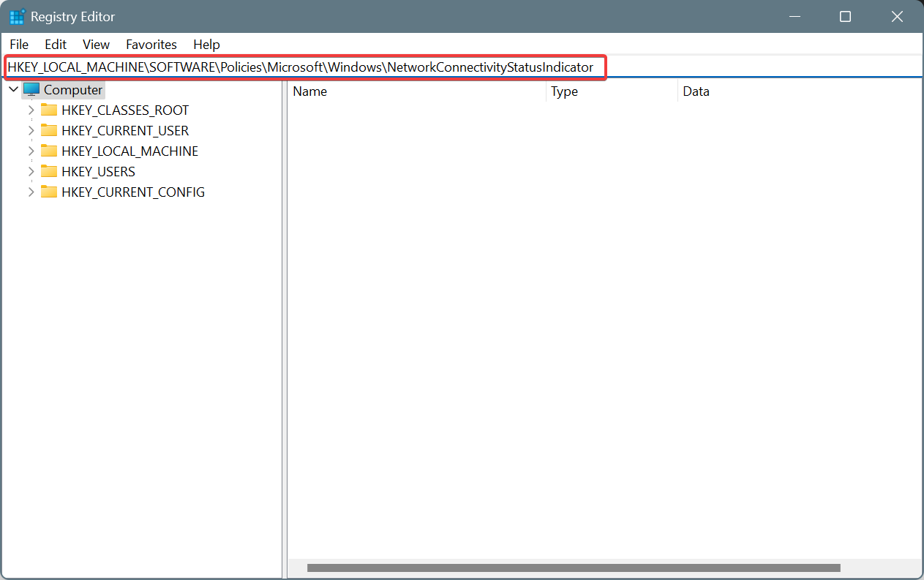The image size is (924, 580).
Task: Click the HKEY_CURRENT_CONFIG folder icon
Action: coord(49,192)
